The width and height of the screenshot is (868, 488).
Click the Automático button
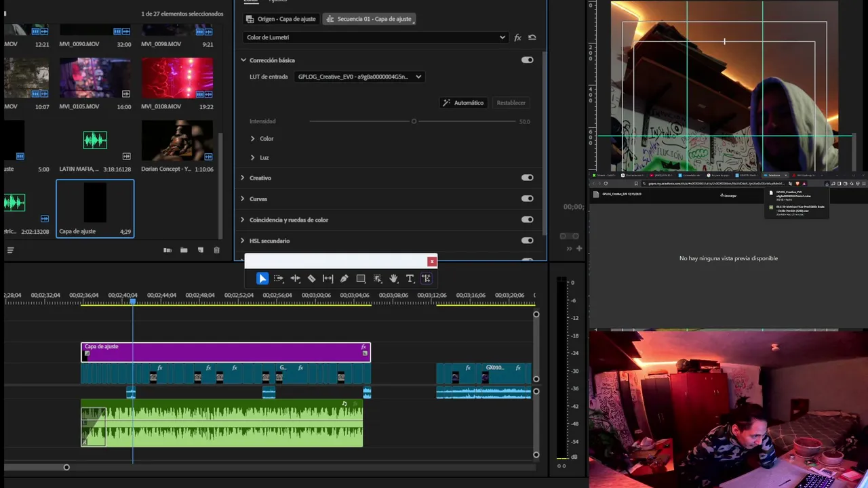tap(464, 103)
